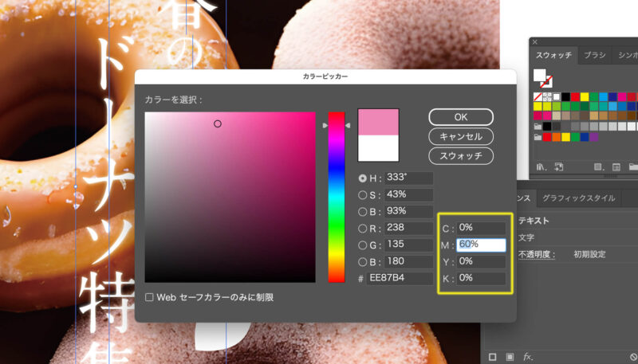Click the rainbow hue spectrum slider
This screenshot has width=638, height=364.
[337, 197]
